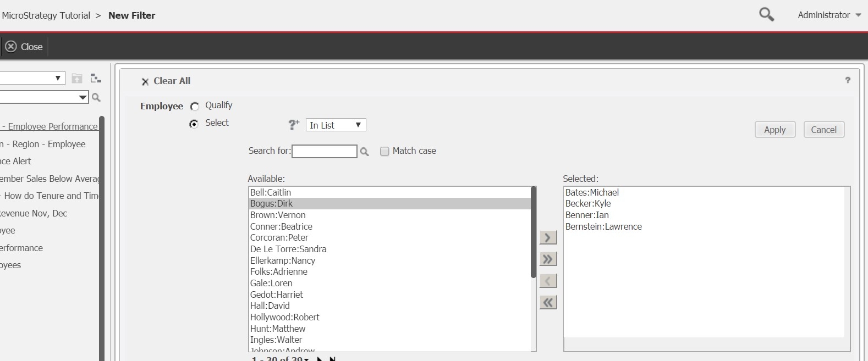Click Clear All to reset filter

tap(166, 81)
